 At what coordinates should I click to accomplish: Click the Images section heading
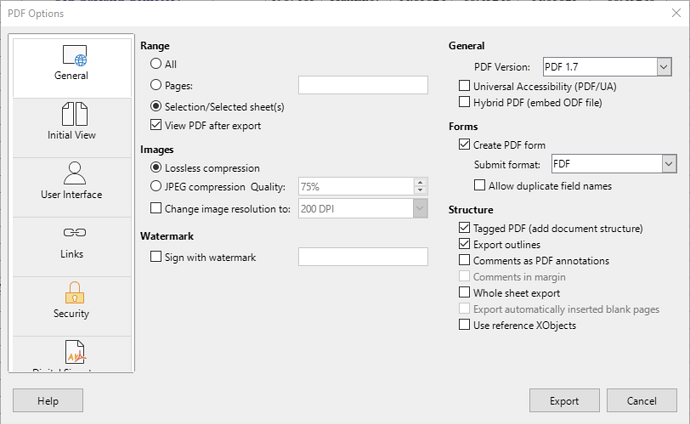click(x=157, y=150)
